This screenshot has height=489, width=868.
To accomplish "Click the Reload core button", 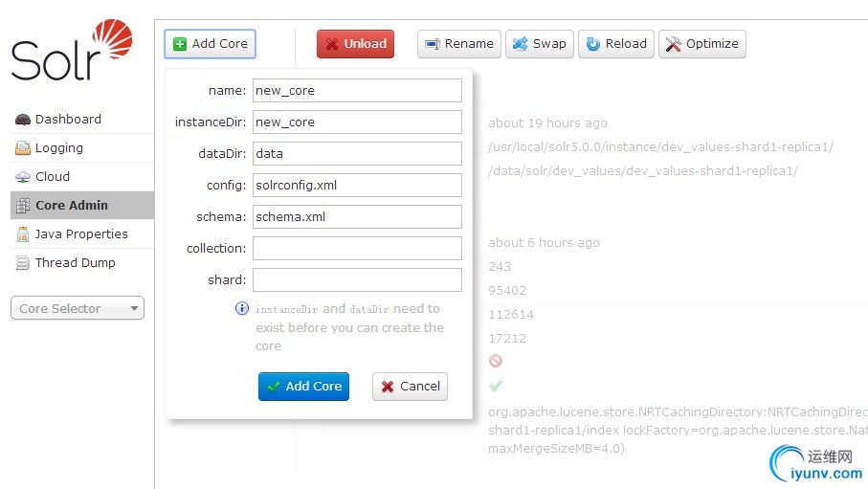I will click(616, 44).
